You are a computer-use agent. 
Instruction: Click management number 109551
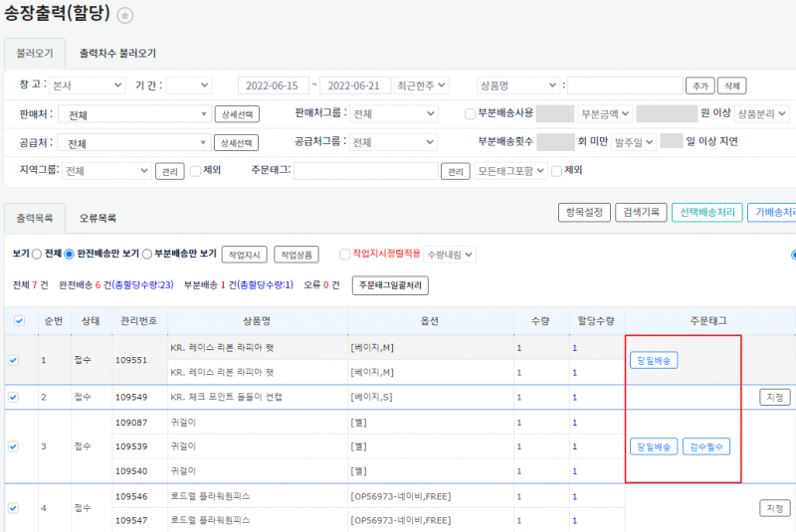click(131, 360)
